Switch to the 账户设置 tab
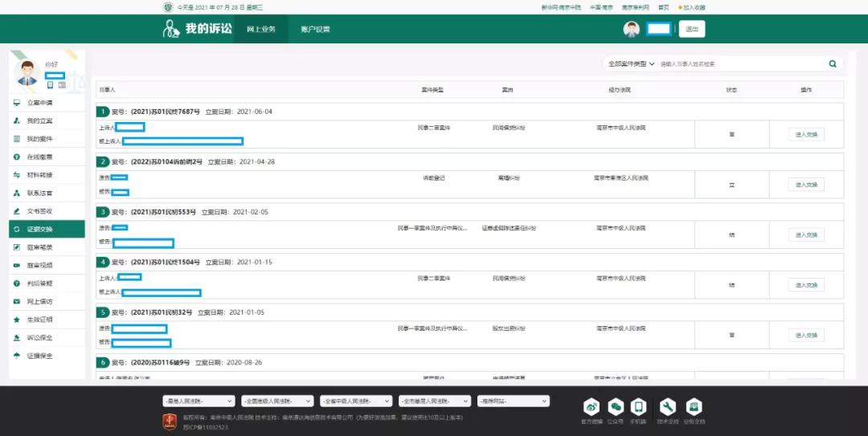Screen dimensions: 868x436 click(x=315, y=29)
